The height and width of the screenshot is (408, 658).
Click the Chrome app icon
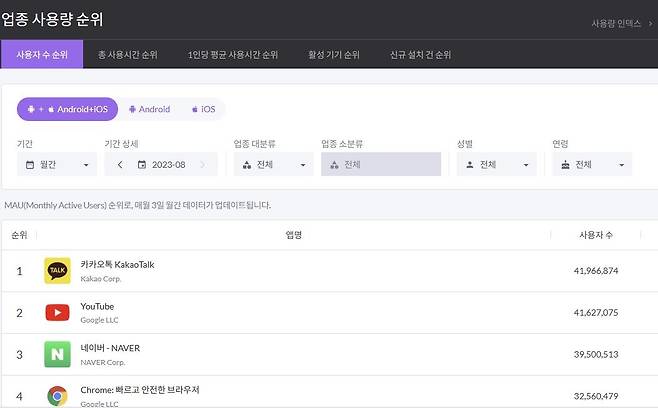57,396
